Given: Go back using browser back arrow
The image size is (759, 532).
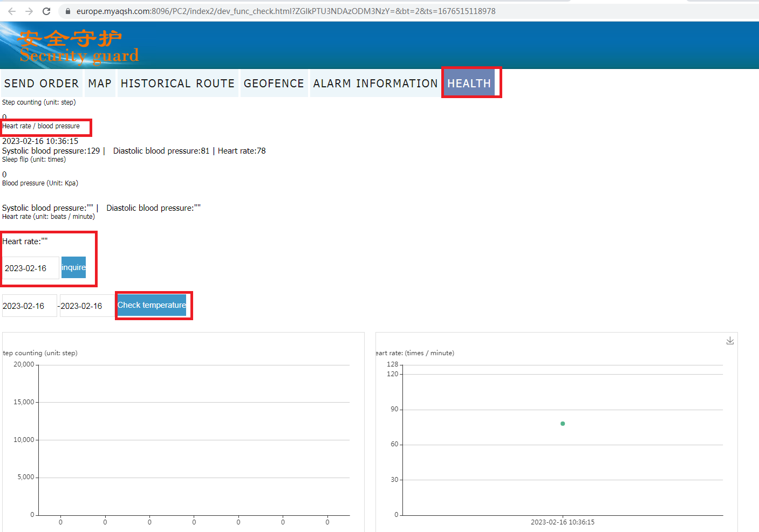Looking at the screenshot, I should pyautogui.click(x=12, y=11).
